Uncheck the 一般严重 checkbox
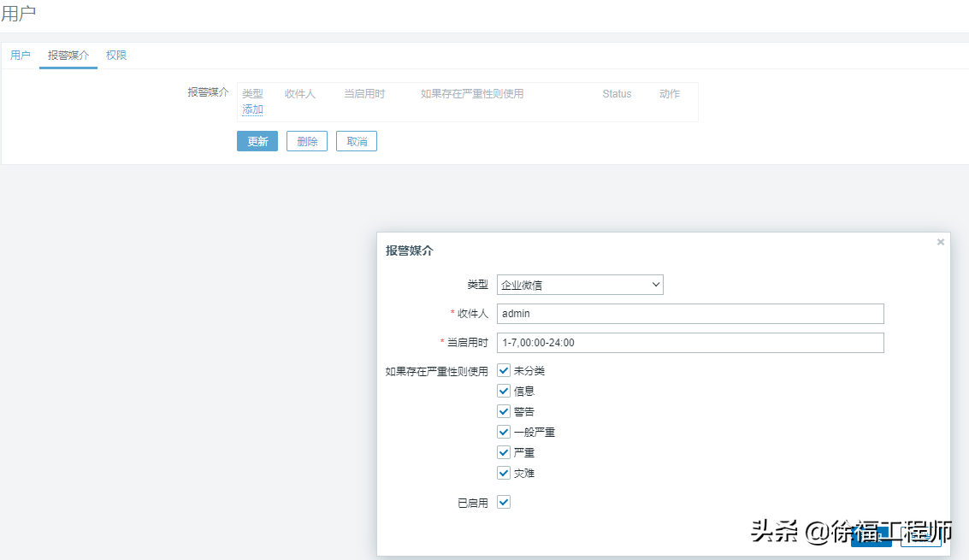 pyautogui.click(x=504, y=432)
